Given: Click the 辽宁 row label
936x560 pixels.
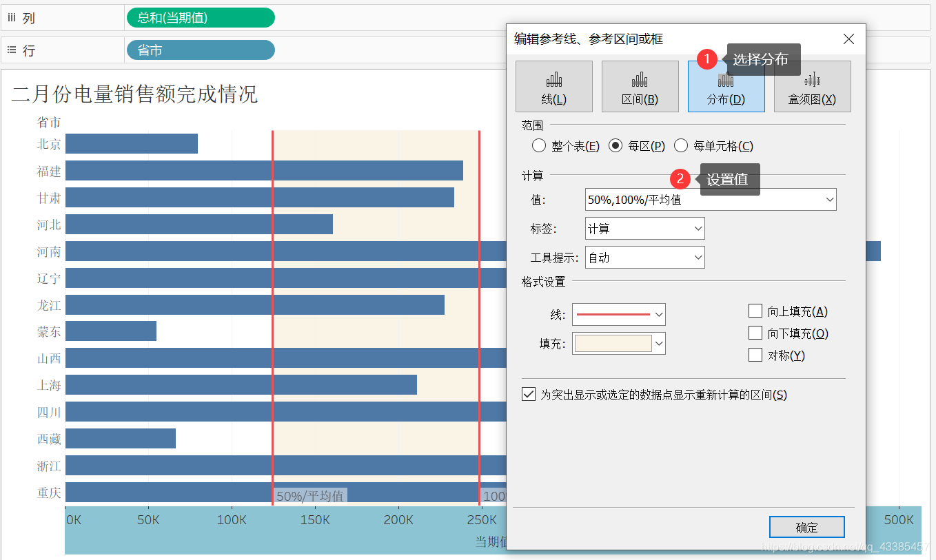Looking at the screenshot, I should click(49, 278).
